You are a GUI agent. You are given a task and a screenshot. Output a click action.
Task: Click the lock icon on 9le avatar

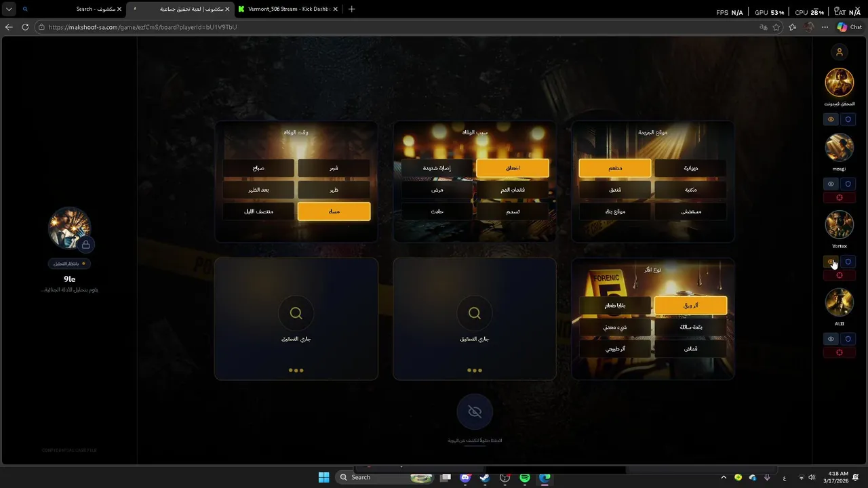86,244
